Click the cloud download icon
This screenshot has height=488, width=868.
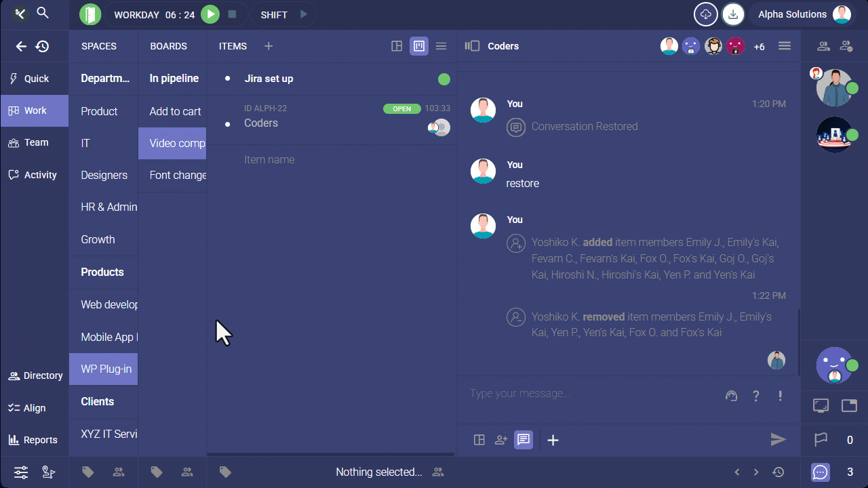click(705, 14)
